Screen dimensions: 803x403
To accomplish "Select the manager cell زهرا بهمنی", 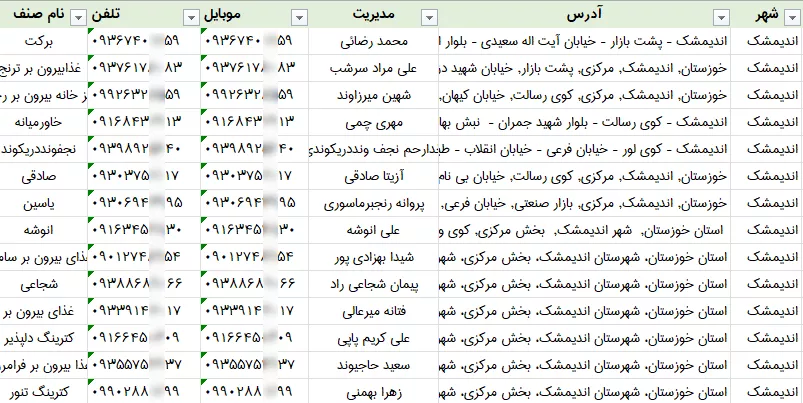I will (374, 392).
